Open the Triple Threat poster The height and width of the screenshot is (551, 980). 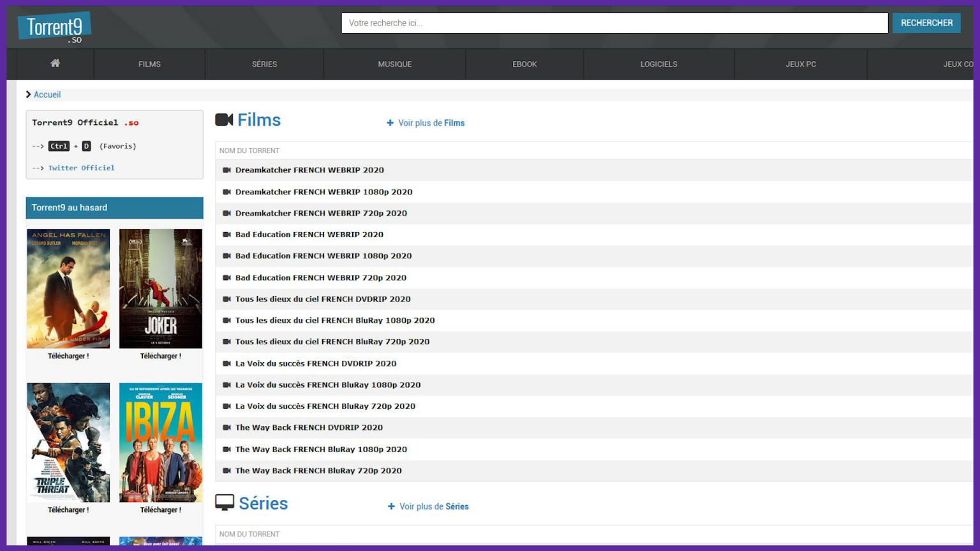coord(68,442)
